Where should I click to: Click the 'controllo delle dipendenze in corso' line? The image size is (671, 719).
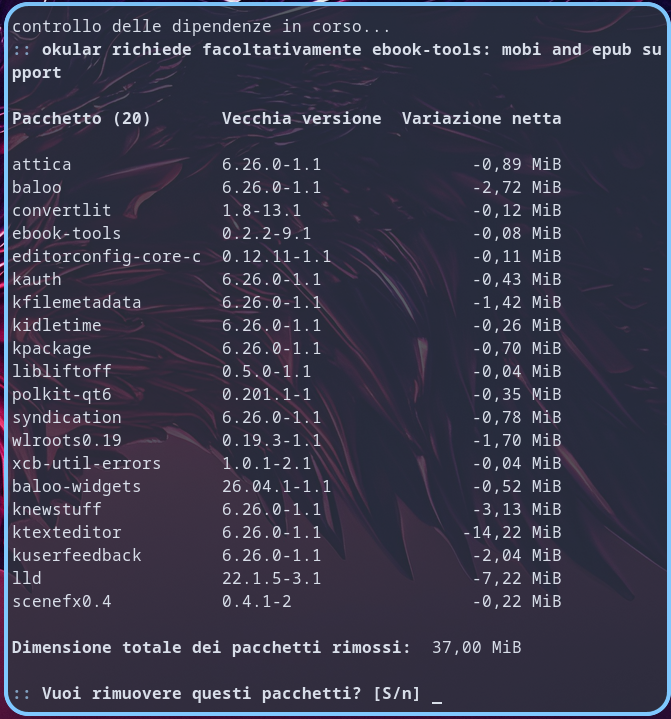201,27
